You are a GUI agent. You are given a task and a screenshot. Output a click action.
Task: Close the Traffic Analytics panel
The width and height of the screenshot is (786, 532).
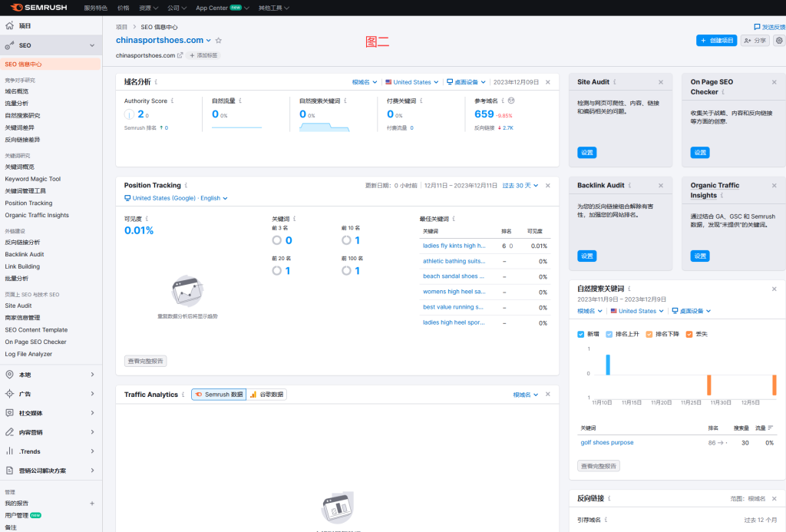click(548, 395)
